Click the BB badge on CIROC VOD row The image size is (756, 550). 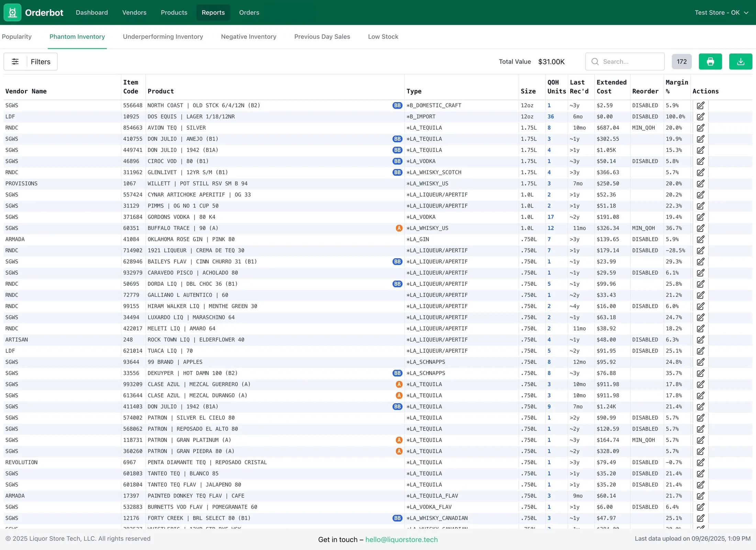(x=397, y=161)
